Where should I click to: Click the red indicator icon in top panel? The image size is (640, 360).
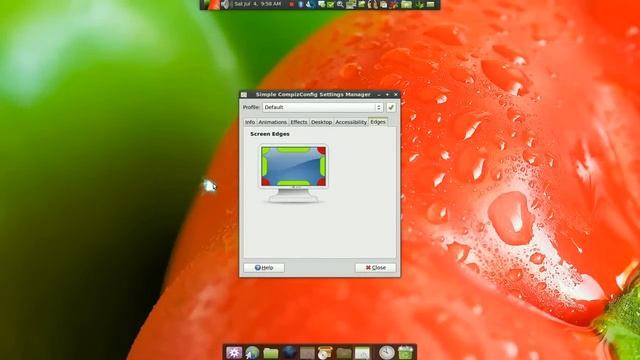tap(291, 4)
